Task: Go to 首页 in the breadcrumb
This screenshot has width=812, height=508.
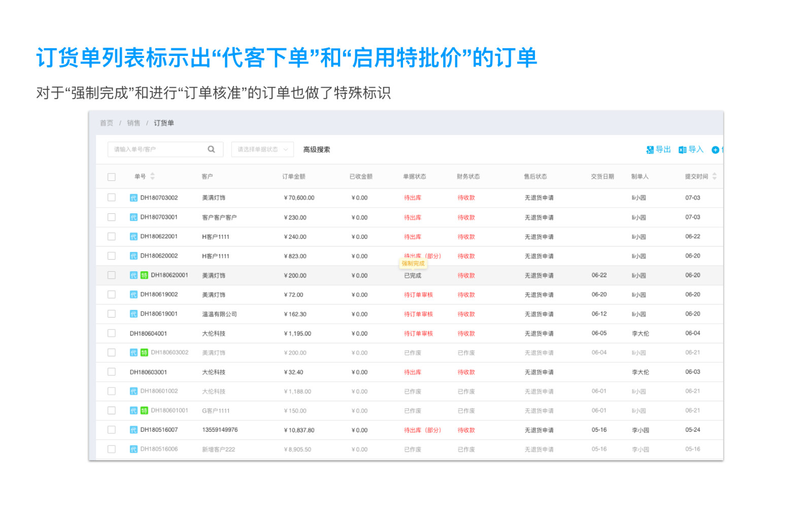Action: (x=107, y=123)
